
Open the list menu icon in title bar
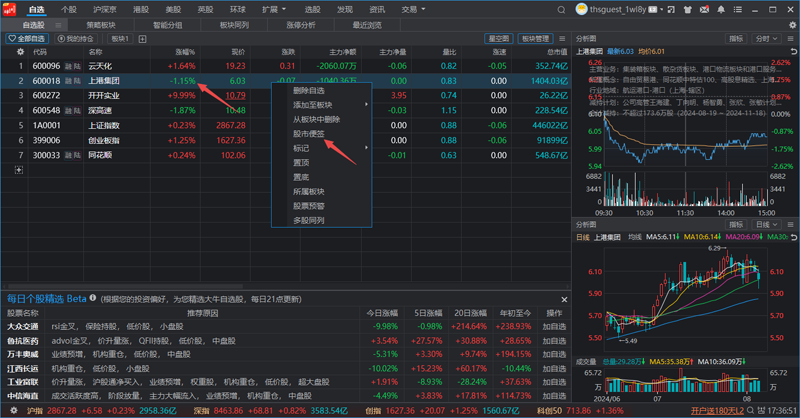[x=738, y=10]
